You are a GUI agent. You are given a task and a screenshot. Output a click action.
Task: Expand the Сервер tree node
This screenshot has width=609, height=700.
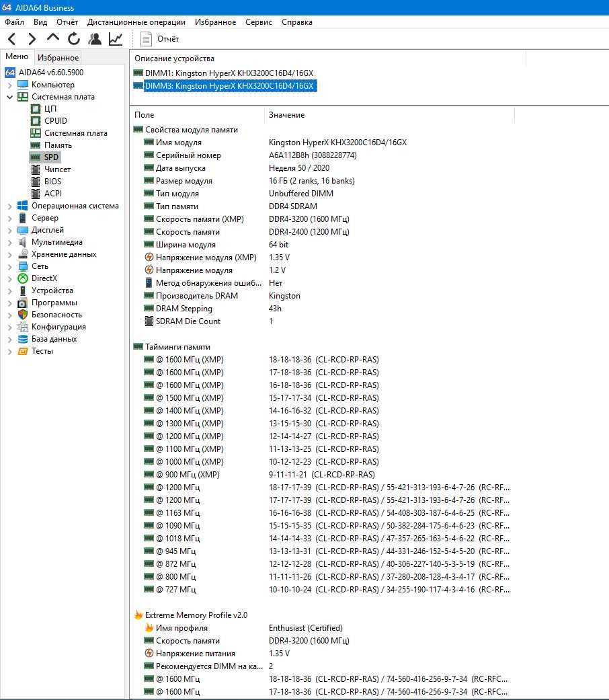pos(10,218)
